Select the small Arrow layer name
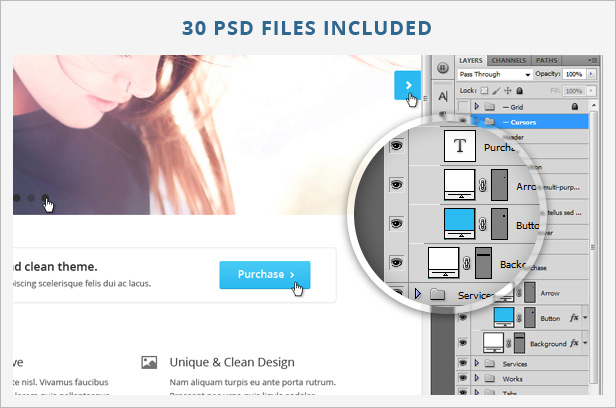This screenshot has width=616, height=408. [x=550, y=293]
